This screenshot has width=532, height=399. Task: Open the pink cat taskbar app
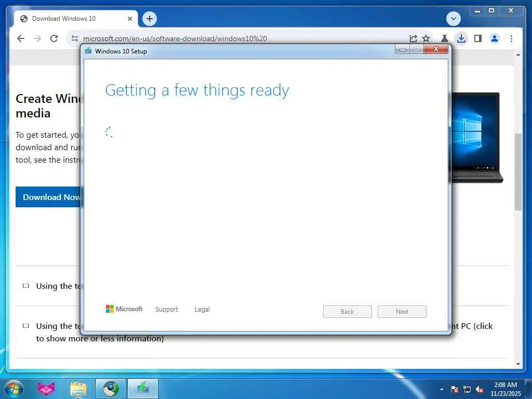coord(46,389)
